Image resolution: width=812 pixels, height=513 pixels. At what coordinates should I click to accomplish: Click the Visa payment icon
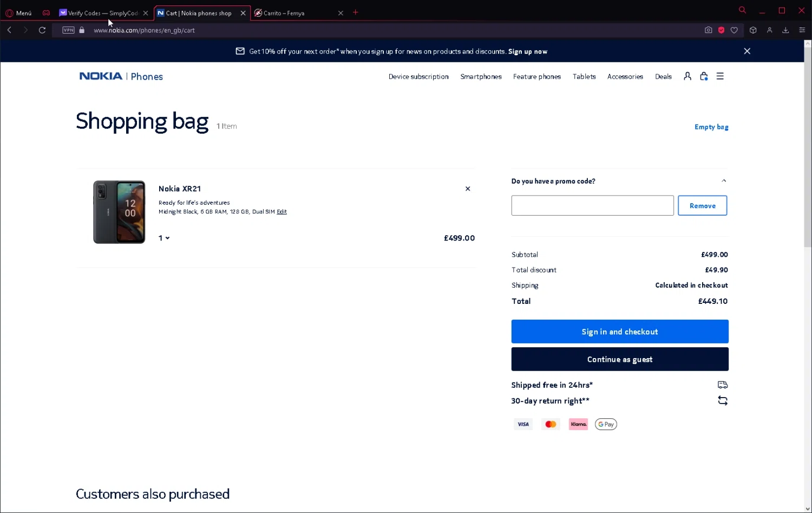tap(523, 424)
